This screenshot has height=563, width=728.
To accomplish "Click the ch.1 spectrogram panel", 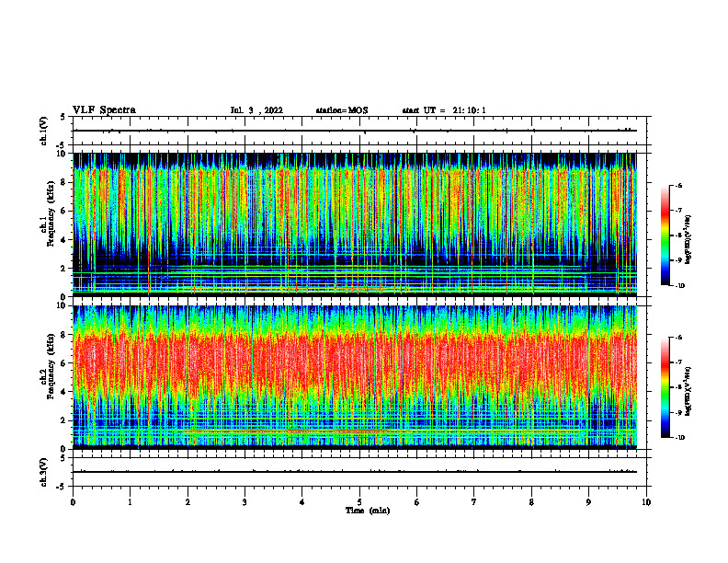I will (x=355, y=224).
